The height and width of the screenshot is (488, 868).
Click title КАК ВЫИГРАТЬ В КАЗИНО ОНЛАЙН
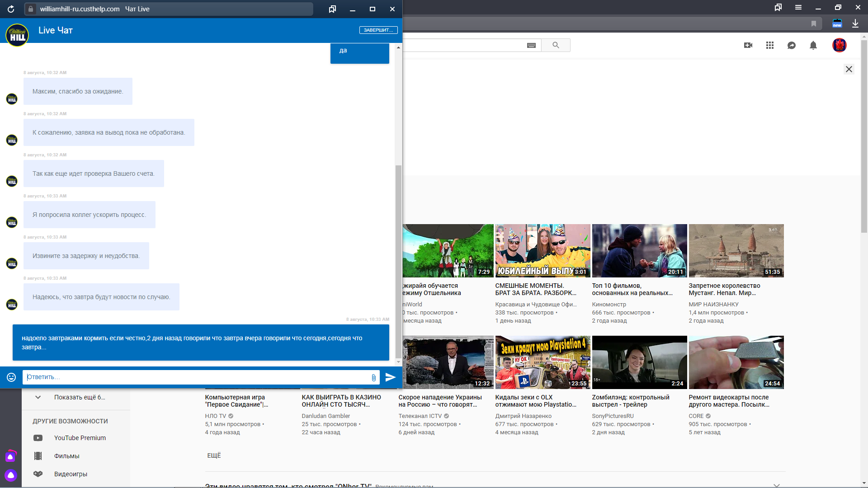[341, 401]
